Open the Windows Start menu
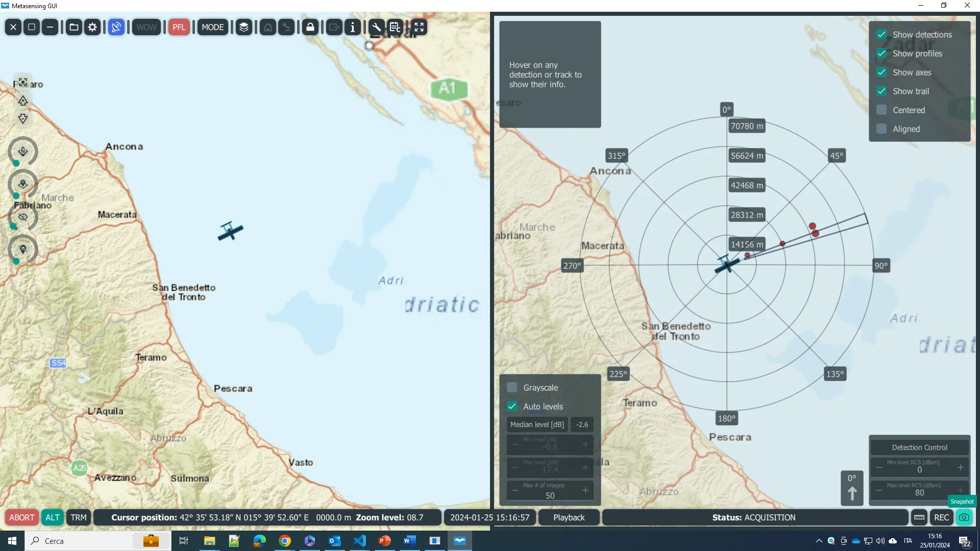Viewport: 980px width, 551px height. (x=12, y=541)
